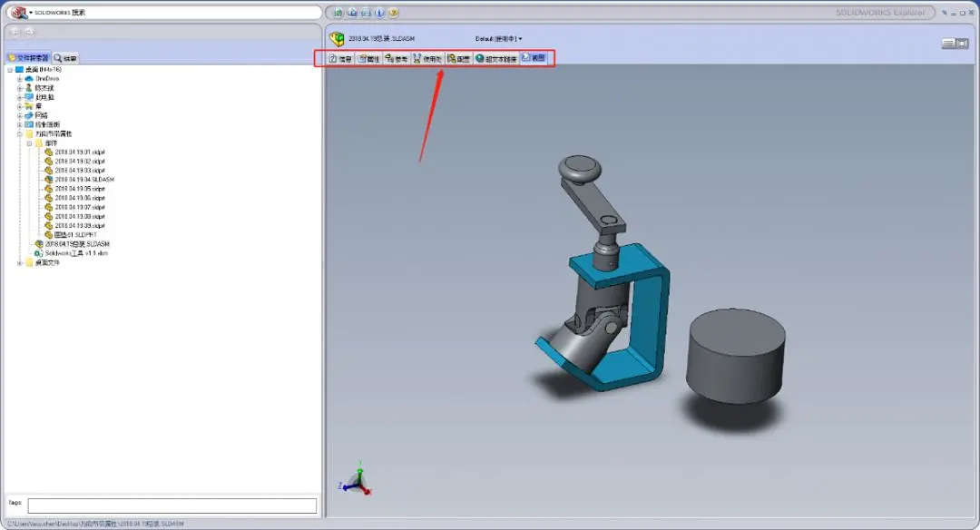Click the SOLIDWORKS search logo icon
The width and height of the screenshot is (980, 530).
[19, 13]
